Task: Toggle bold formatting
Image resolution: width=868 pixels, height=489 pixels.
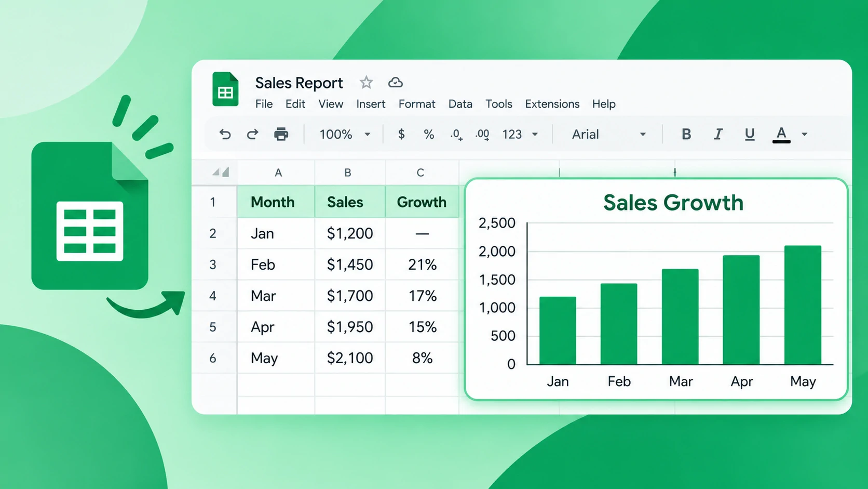Action: tap(686, 135)
